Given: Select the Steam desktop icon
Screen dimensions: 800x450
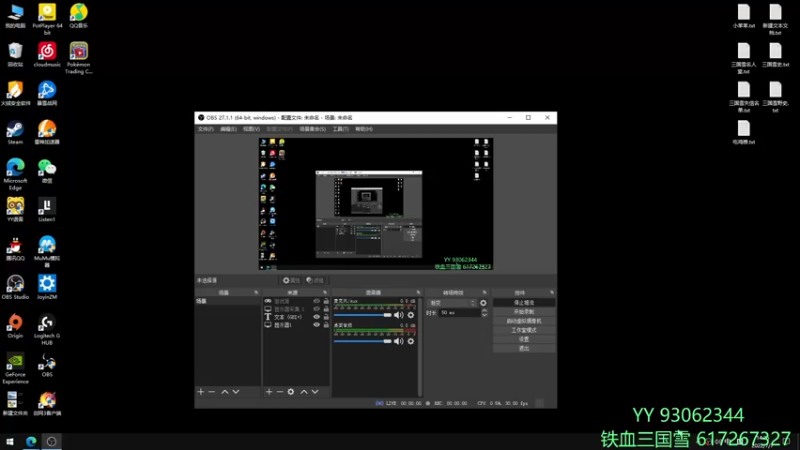Looking at the screenshot, I should click(x=15, y=133).
